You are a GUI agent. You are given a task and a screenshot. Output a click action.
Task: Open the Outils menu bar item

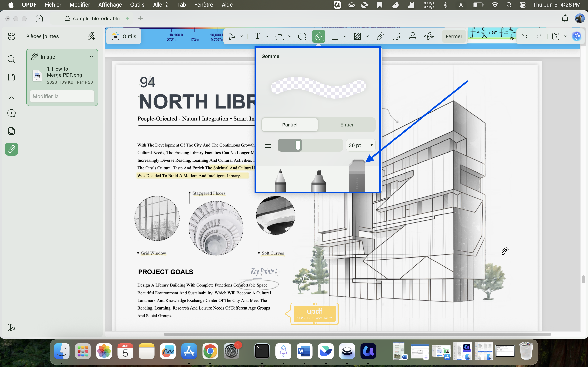[137, 5]
